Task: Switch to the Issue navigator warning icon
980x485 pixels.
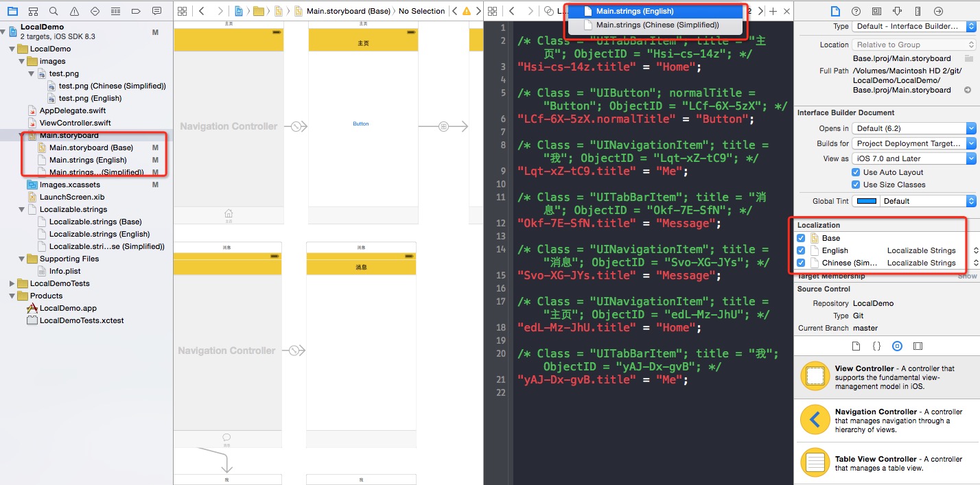Action: pos(74,11)
